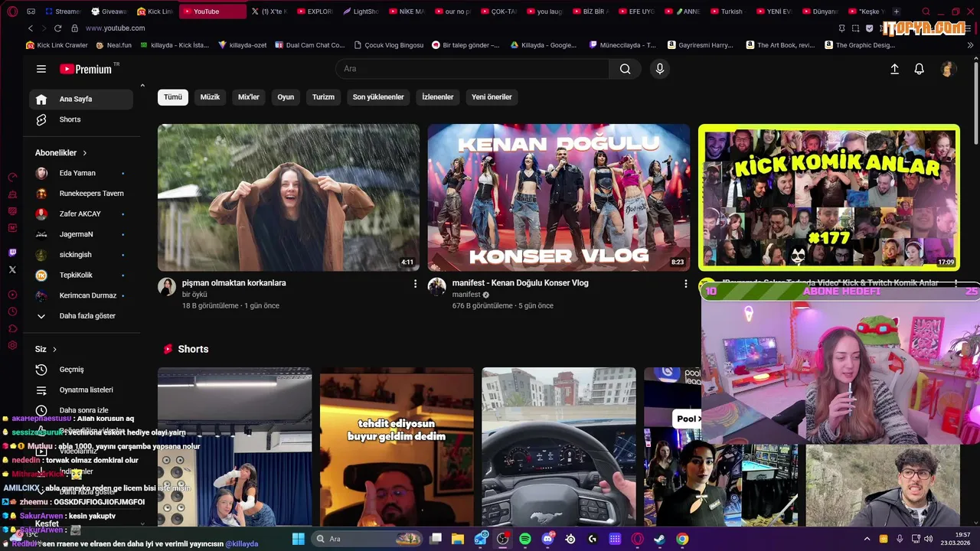Open Zafer AKCAY channel
This screenshot has height=551, width=980.
[x=81, y=214]
